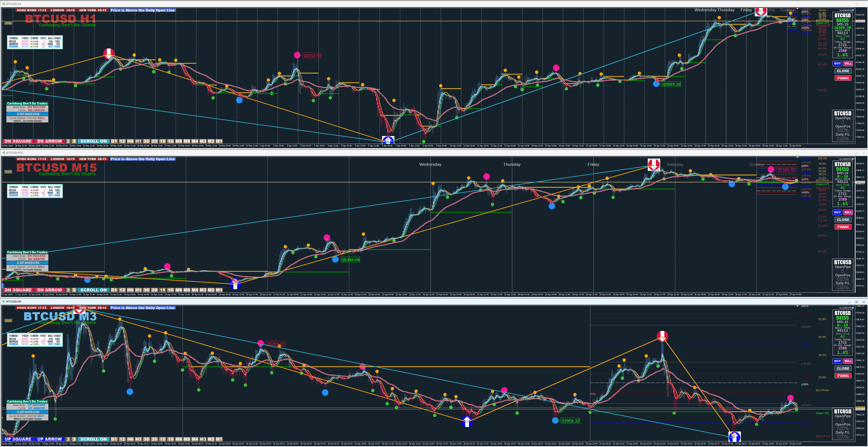Switch H1 chart to D1 timeframe
This screenshot has height=447, width=868.
pos(114,141)
